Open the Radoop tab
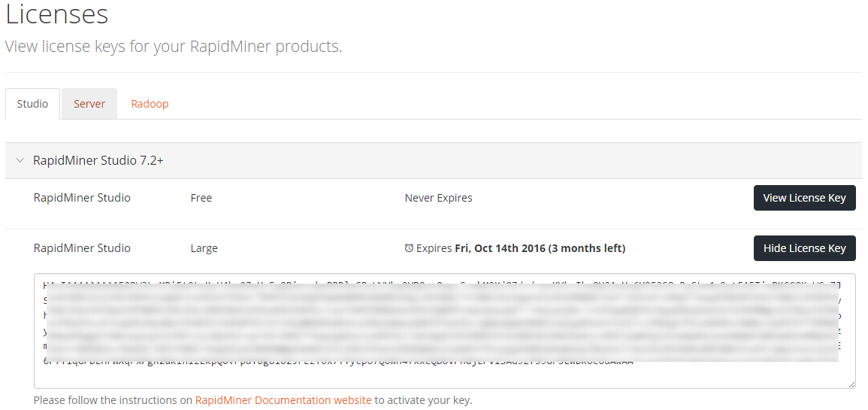 150,104
